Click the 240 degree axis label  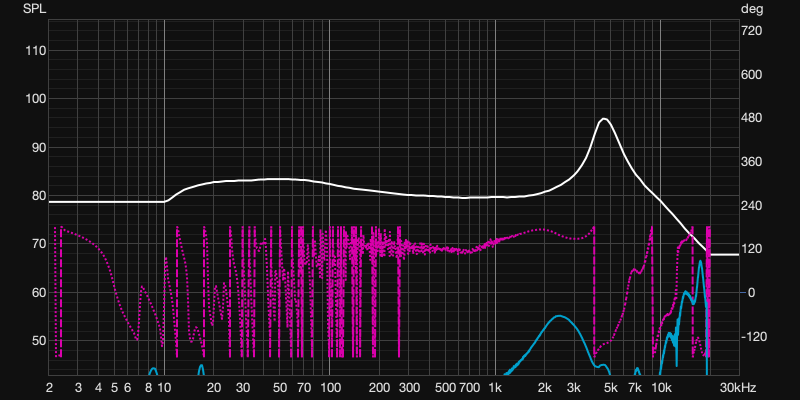(x=751, y=206)
